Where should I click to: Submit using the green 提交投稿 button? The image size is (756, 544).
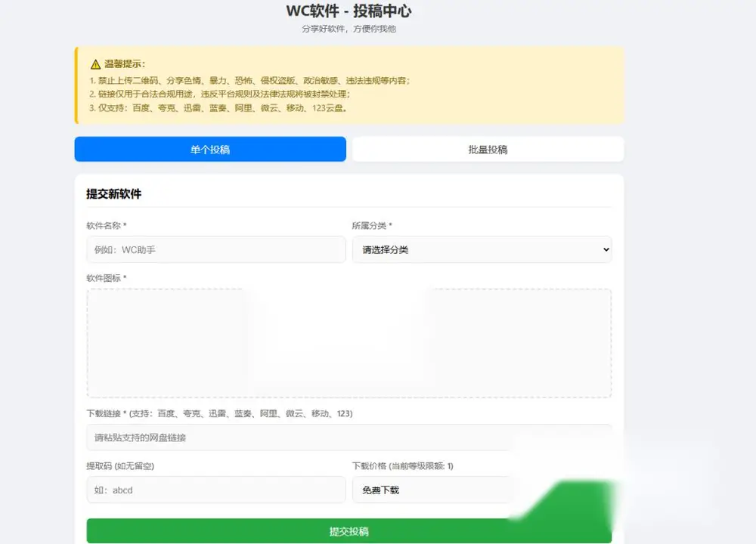coord(349,531)
